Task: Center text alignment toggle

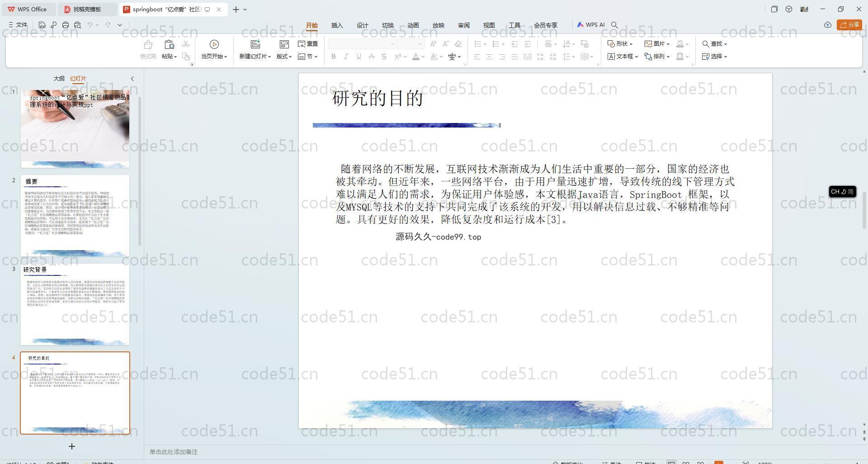Action: click(x=489, y=57)
